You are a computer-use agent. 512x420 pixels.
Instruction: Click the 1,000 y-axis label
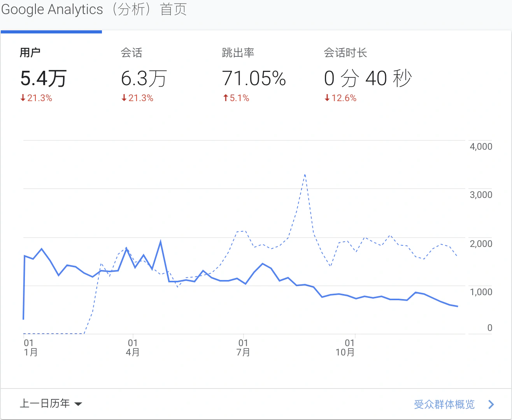click(x=481, y=292)
